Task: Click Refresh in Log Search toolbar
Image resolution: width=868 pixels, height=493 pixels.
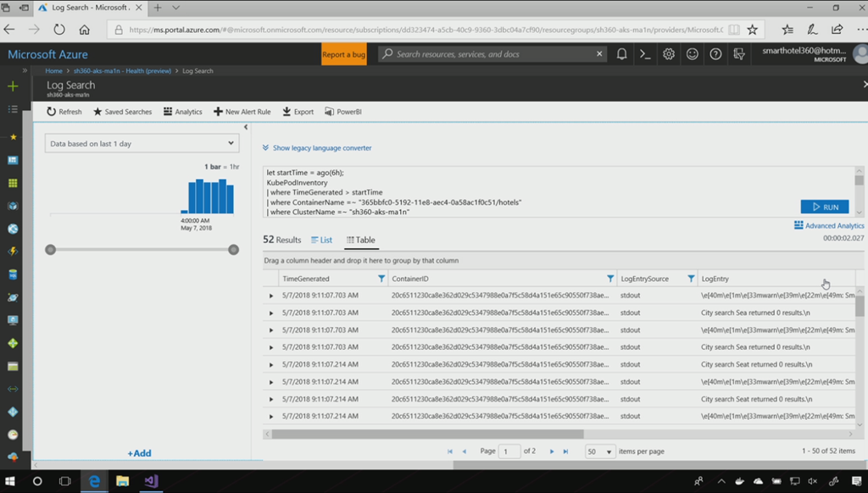Action: [x=64, y=112]
